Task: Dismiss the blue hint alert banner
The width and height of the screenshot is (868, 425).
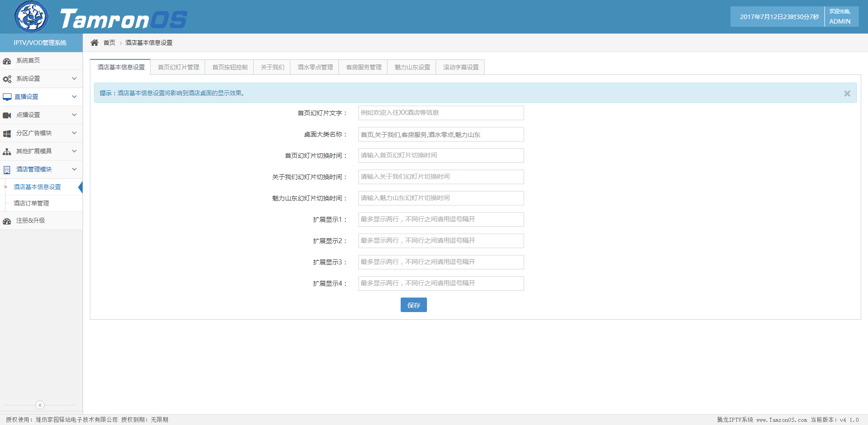Action: pyautogui.click(x=847, y=93)
